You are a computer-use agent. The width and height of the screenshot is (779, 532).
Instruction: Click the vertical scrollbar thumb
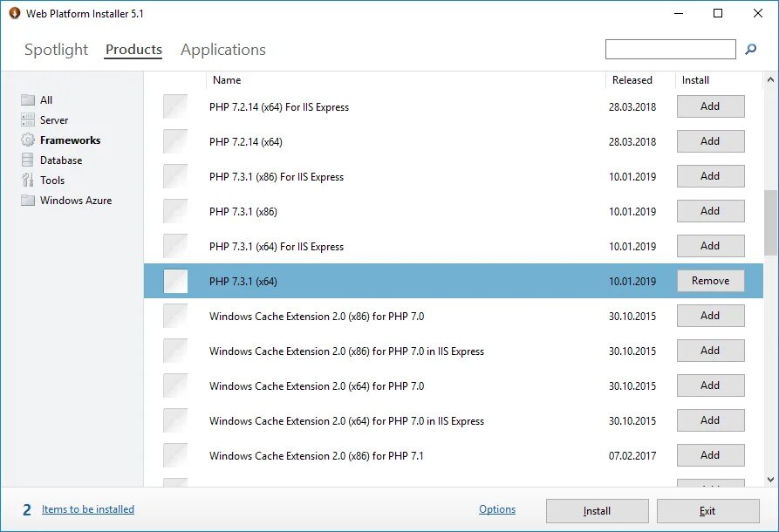pyautogui.click(x=770, y=222)
